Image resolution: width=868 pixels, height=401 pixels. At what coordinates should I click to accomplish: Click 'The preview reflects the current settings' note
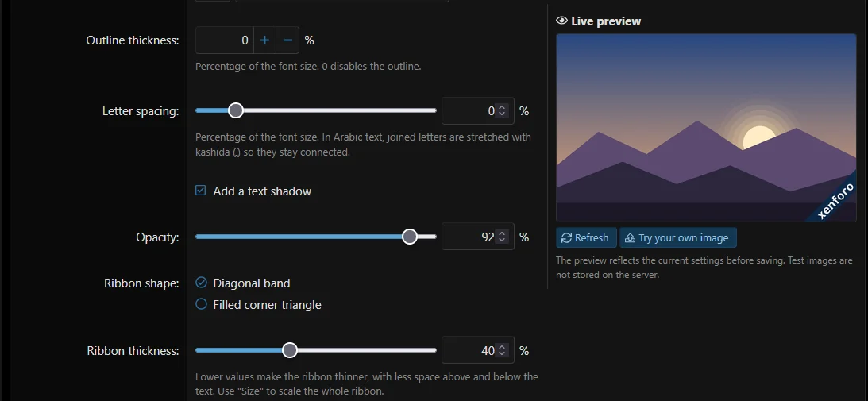(704, 268)
